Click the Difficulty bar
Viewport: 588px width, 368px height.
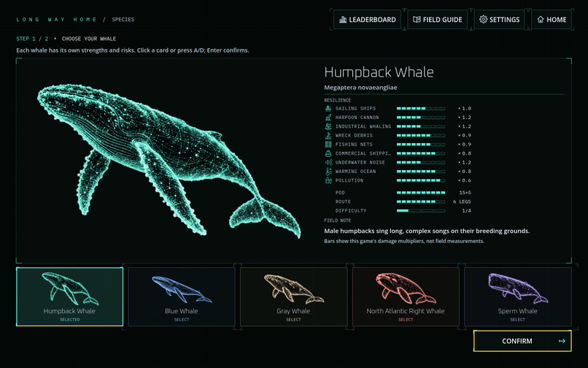pos(421,211)
